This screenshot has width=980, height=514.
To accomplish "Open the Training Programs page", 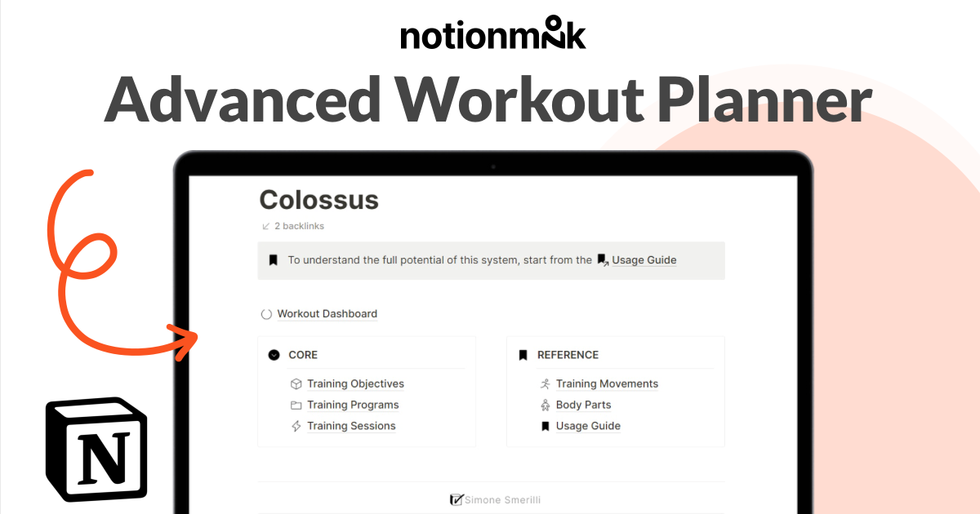I will 354,405.
